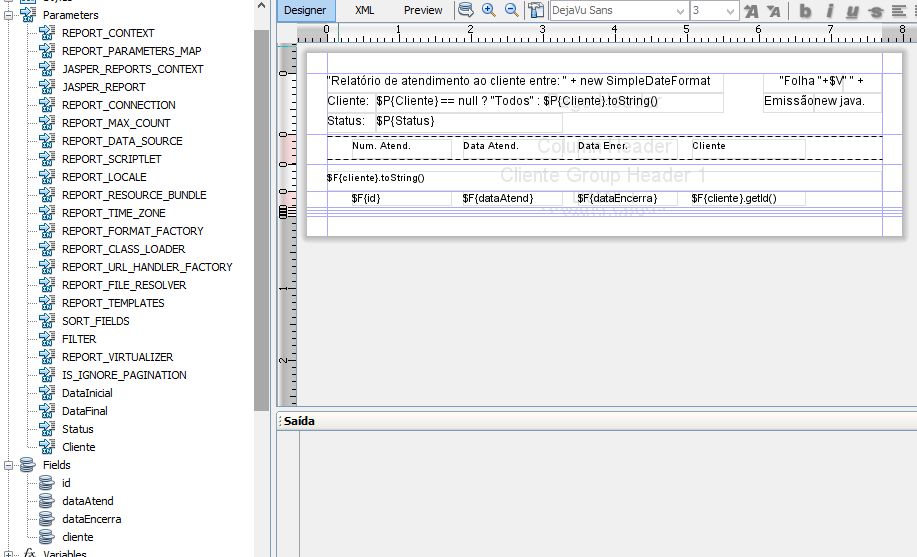Toggle bold formatting button

point(805,11)
